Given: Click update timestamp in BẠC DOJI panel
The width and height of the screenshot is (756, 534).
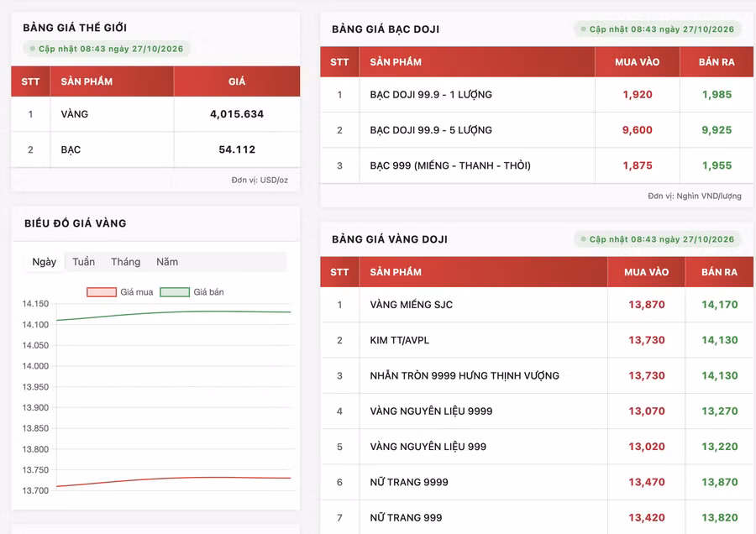Looking at the screenshot, I should click(x=658, y=29).
